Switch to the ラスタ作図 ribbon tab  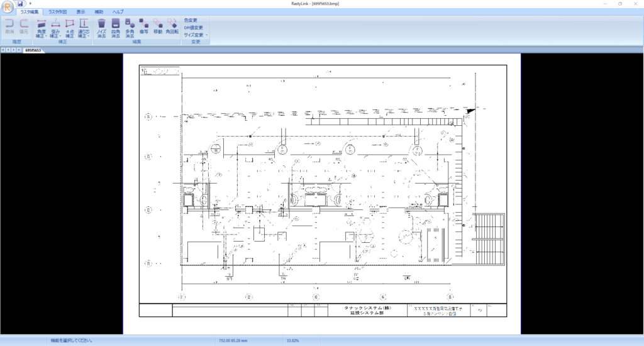click(x=57, y=12)
